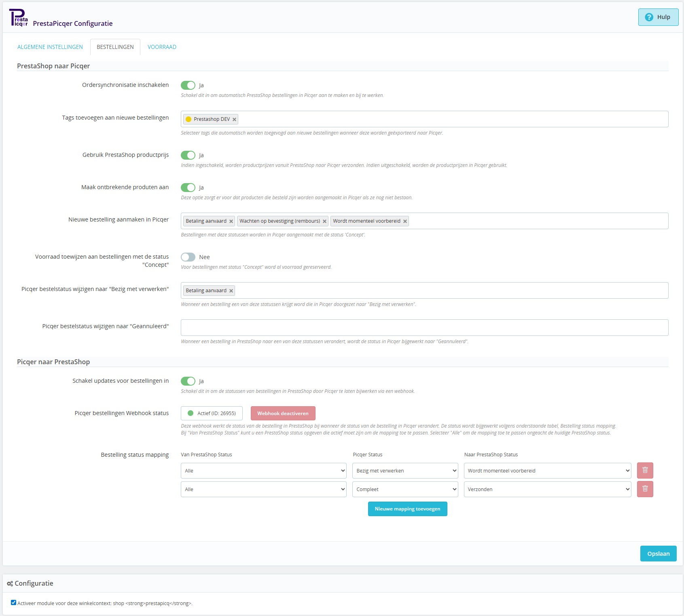Image resolution: width=684 pixels, height=616 pixels.
Task: Click Webhook deactiveren
Action: click(283, 413)
